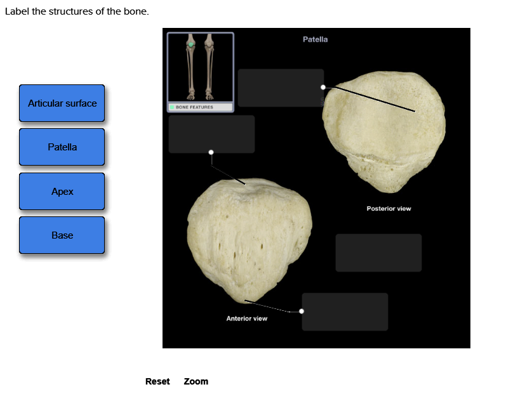Image resolution: width=532 pixels, height=408 pixels.
Task: Select the Apex label tile
Action: click(62, 191)
